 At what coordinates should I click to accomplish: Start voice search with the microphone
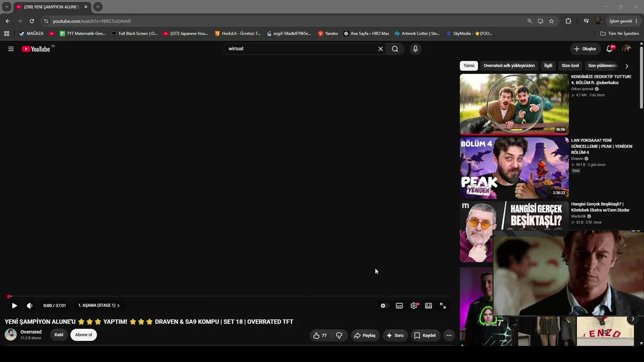[x=415, y=49]
